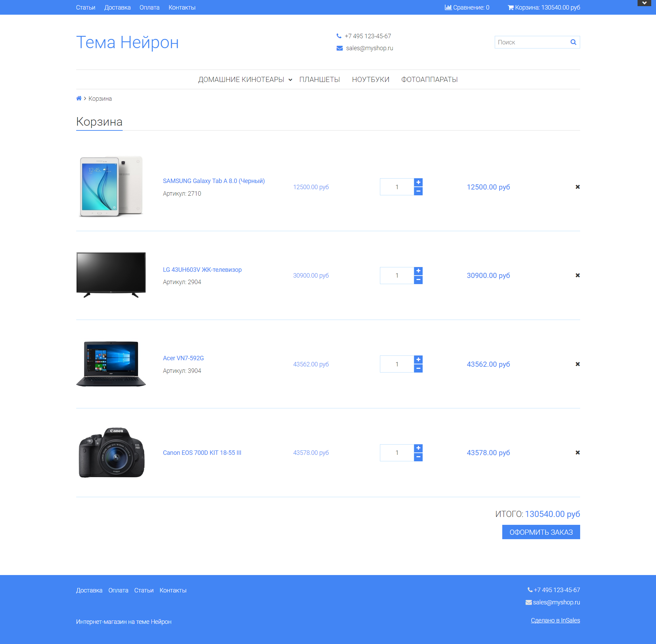
Task: Remove LG 43UH603V television from cart
Action: point(577,275)
